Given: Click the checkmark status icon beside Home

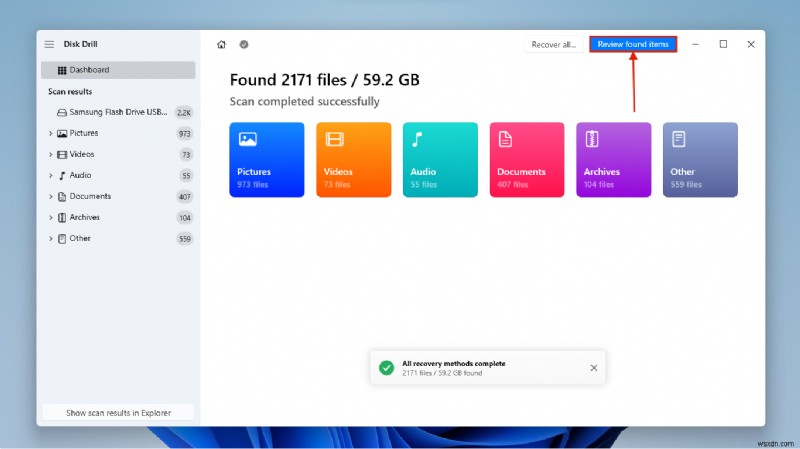Looking at the screenshot, I should click(x=244, y=44).
